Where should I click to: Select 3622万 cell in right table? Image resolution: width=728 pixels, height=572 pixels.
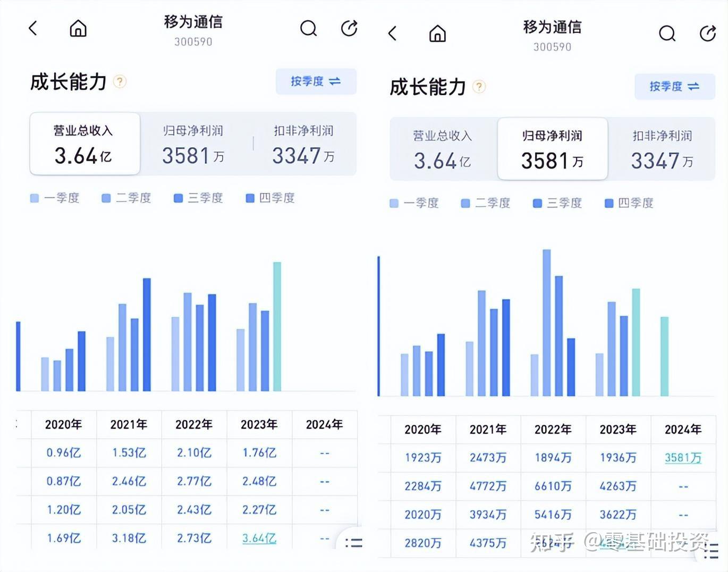(618, 515)
